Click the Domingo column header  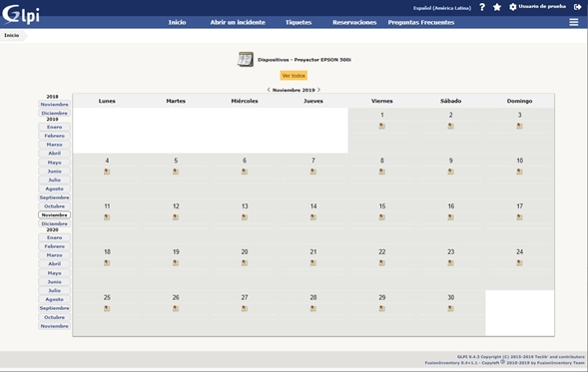(x=519, y=101)
